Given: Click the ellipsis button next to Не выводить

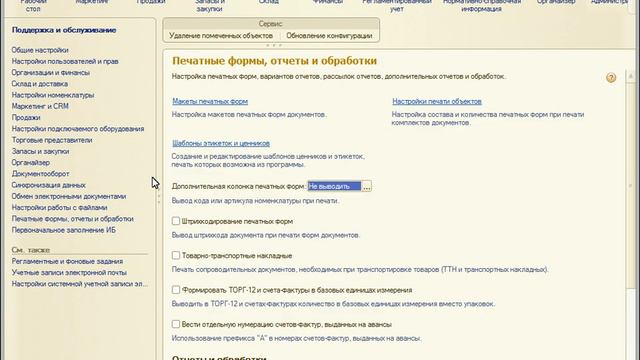Looking at the screenshot, I should pos(367,187).
